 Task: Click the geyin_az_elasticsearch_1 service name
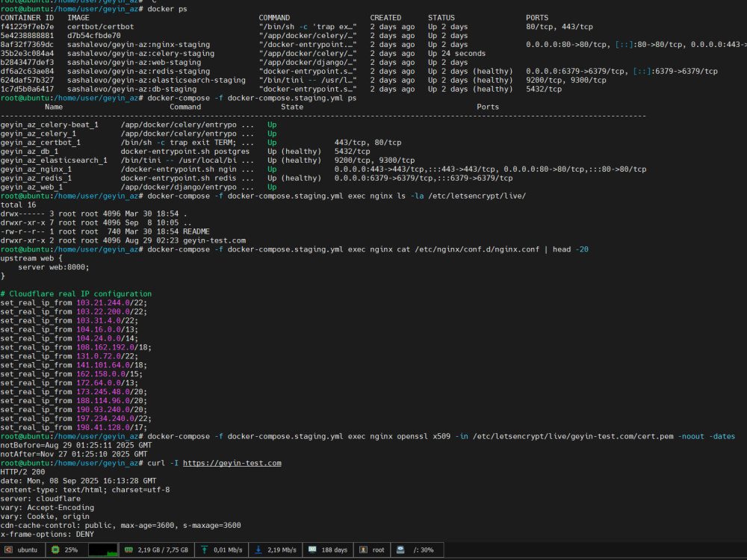(x=54, y=161)
